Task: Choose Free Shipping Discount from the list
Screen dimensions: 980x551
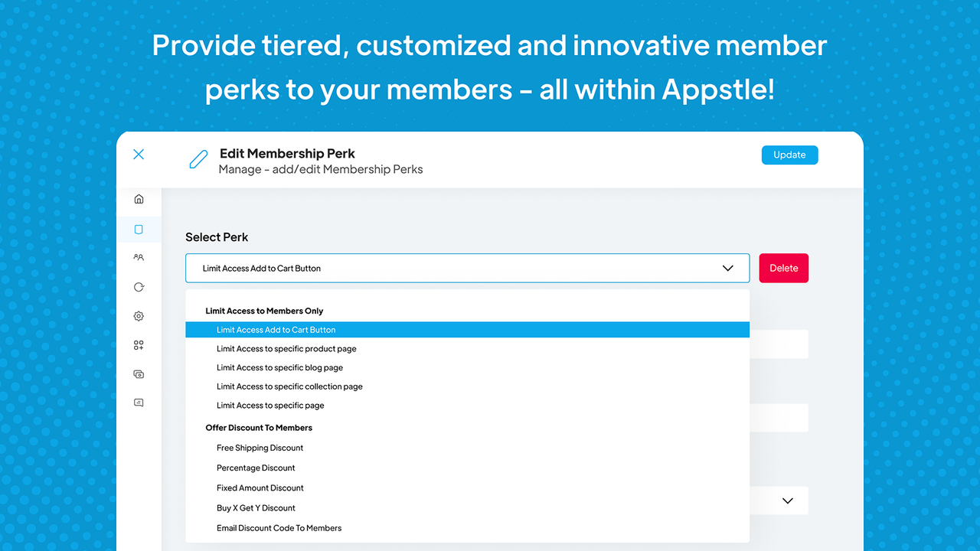Action: pos(260,448)
